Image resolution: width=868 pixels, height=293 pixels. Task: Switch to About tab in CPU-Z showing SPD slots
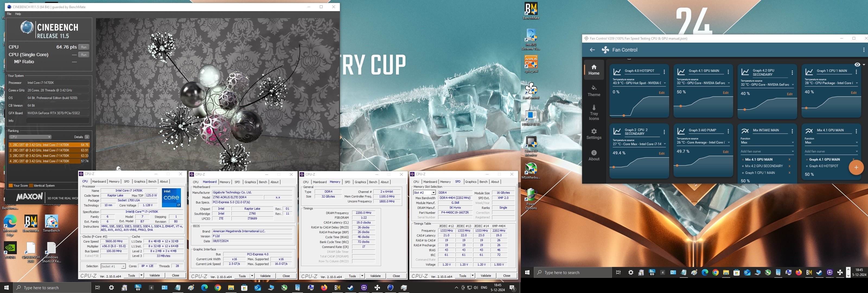click(x=495, y=182)
